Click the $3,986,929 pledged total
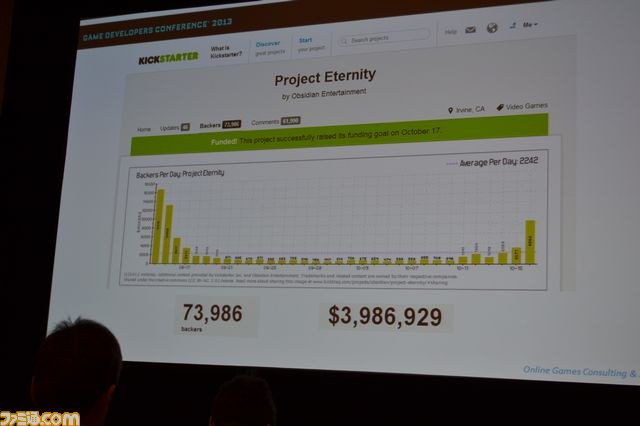The width and height of the screenshot is (640, 426). [x=385, y=317]
